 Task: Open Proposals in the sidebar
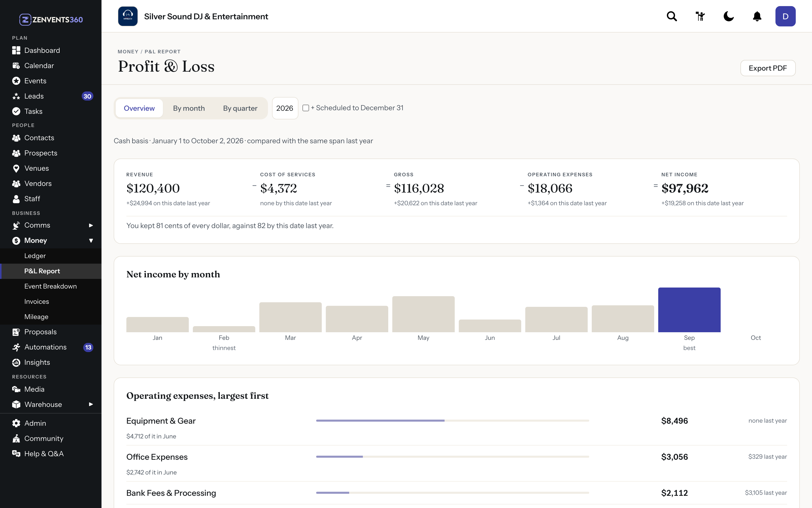point(51,332)
